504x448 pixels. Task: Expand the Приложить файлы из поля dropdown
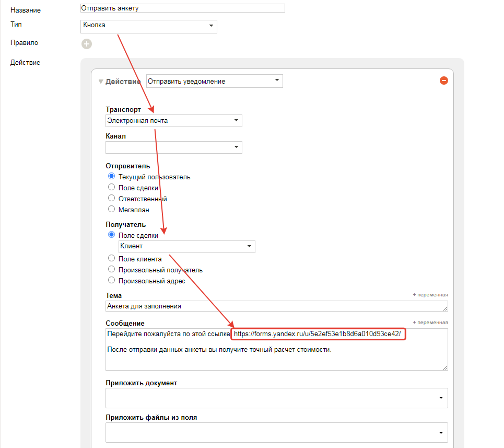pyautogui.click(x=276, y=433)
